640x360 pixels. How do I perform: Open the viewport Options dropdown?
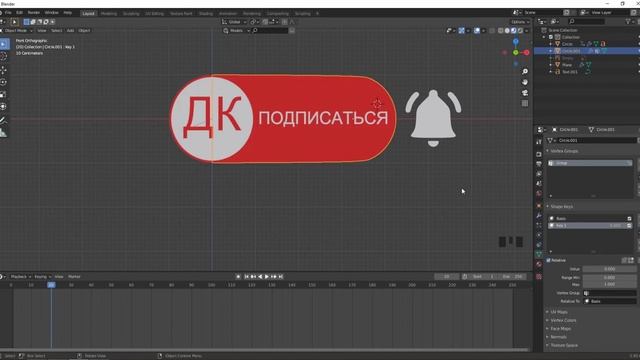(x=520, y=22)
